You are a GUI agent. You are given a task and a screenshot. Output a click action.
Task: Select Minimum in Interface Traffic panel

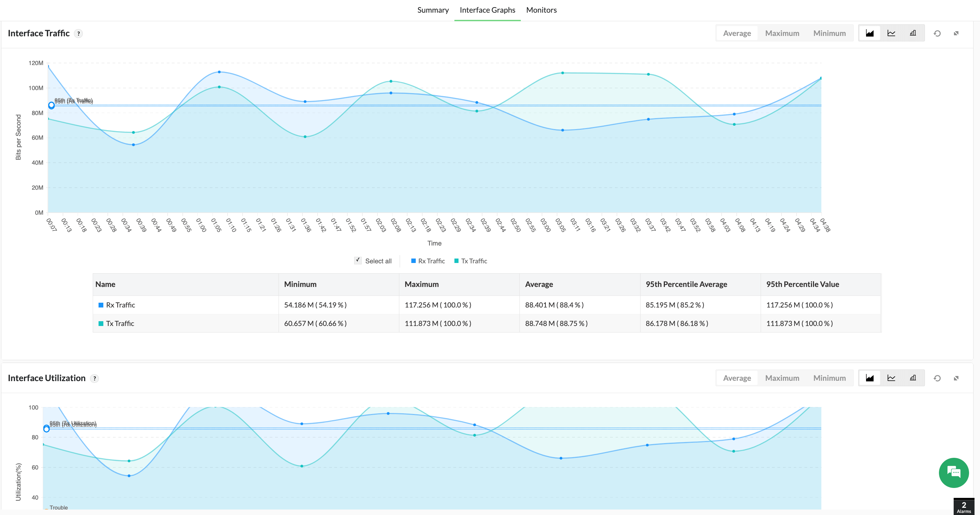(x=829, y=33)
